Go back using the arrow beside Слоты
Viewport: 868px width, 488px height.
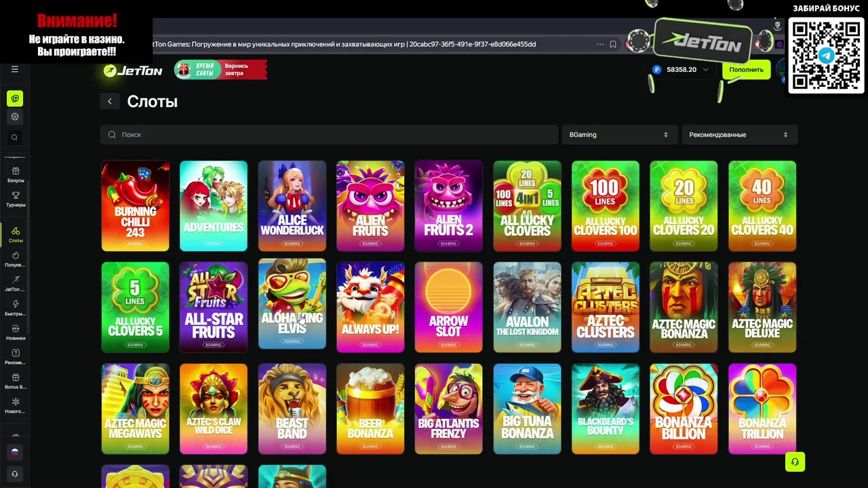click(110, 102)
